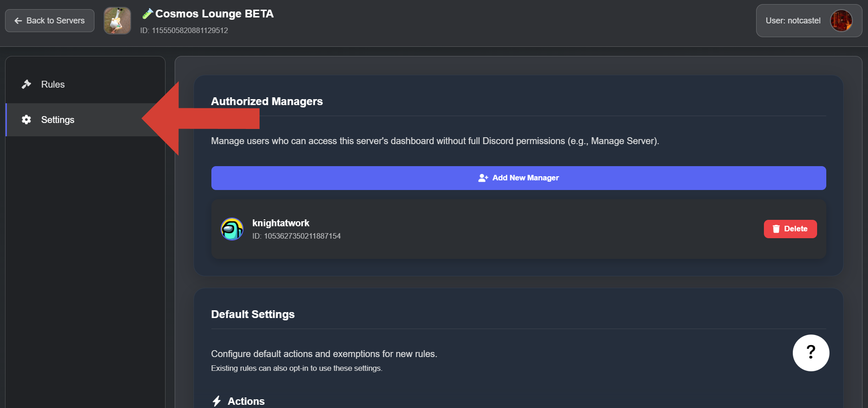Click notcastel's profile picture
This screenshot has width=868, height=408.
[x=841, y=21]
